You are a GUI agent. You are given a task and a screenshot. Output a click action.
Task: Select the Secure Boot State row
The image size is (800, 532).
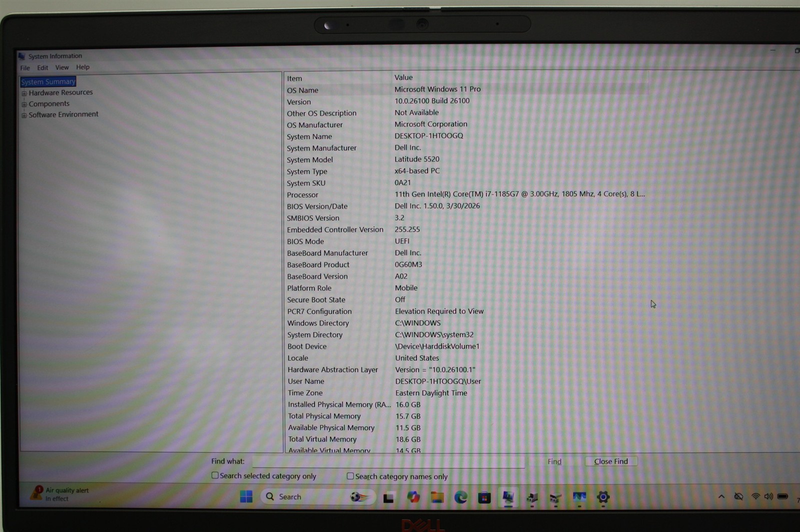(466, 299)
